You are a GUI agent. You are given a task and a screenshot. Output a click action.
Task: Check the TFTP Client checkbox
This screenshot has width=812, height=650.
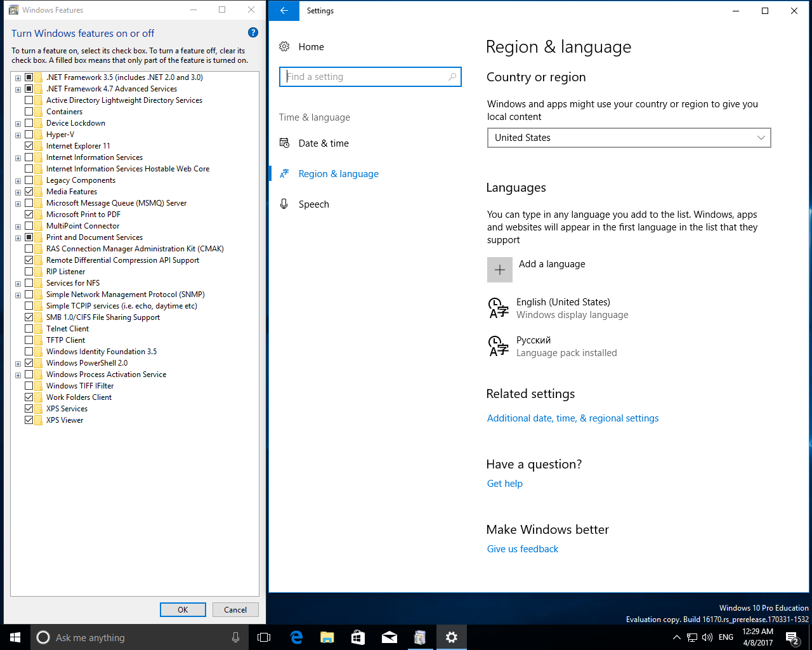tap(29, 340)
